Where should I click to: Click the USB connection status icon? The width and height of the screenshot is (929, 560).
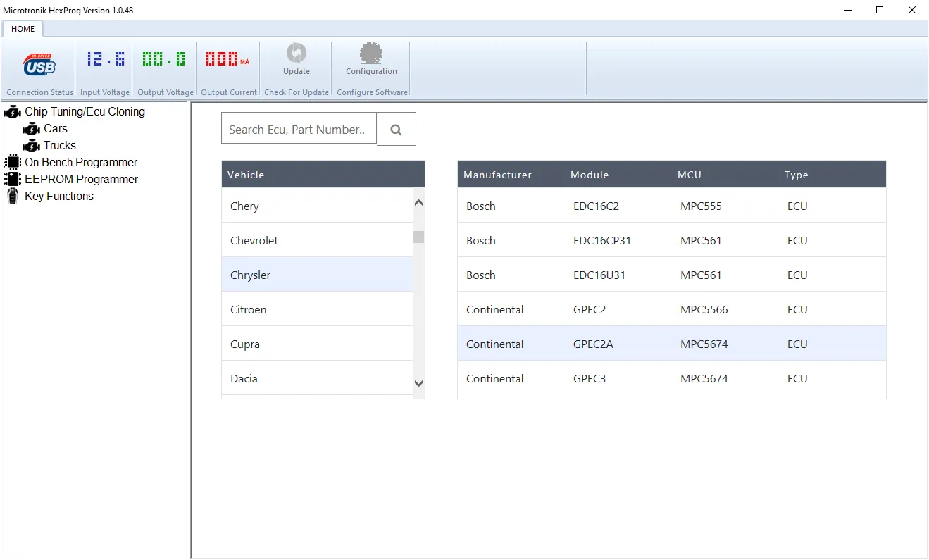(39, 64)
